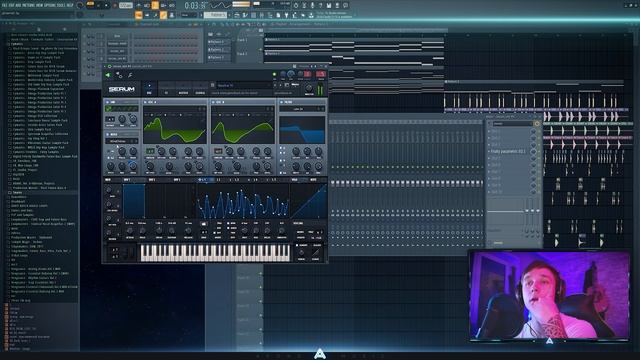Click a key on Serum's piano keyboard
This screenshot has height=360, width=640.
215,253
